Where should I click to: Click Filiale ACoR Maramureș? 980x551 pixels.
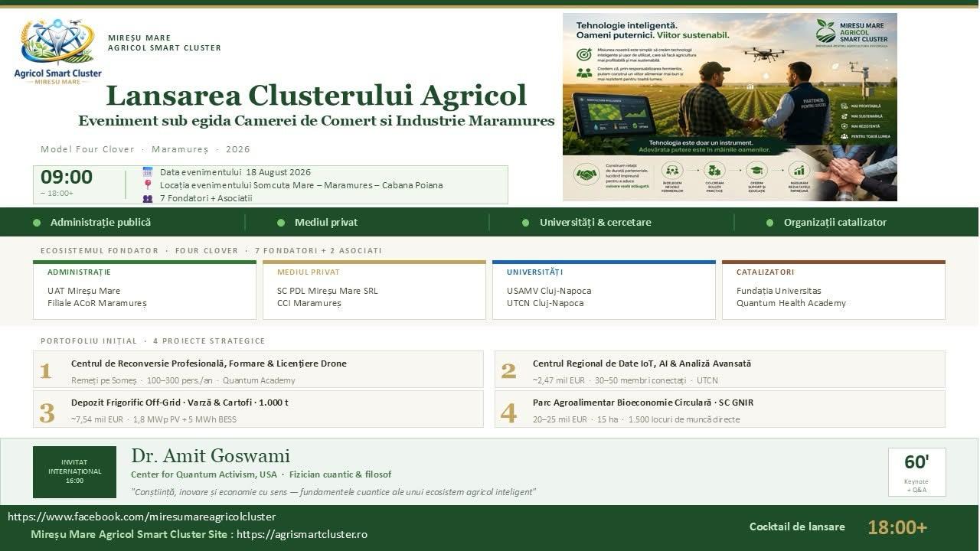[x=97, y=303]
